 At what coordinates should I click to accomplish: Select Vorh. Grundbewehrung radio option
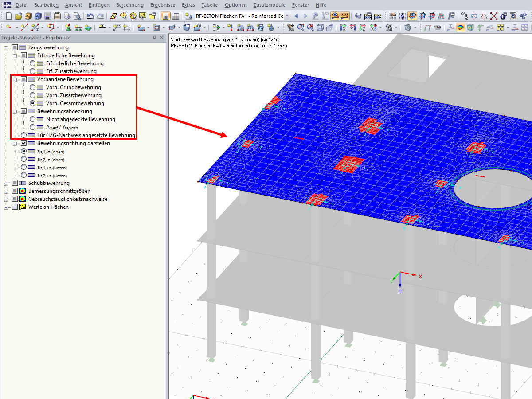point(32,87)
